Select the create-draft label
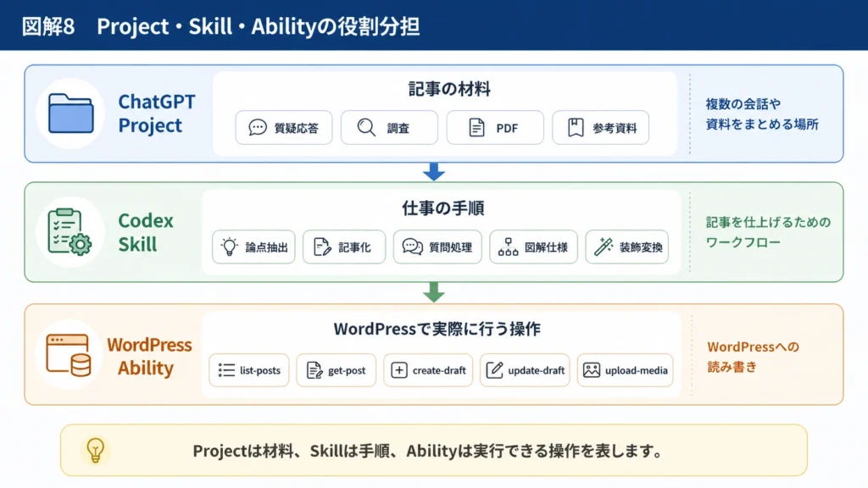The image size is (868, 488). [x=439, y=371]
